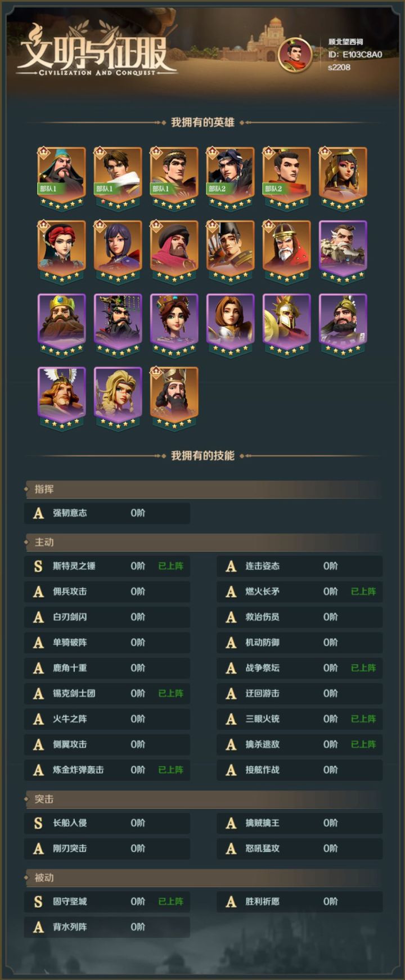The height and width of the screenshot is (980, 405).
Task: Open the 燃火长矛 skill entry
Action: (300, 592)
